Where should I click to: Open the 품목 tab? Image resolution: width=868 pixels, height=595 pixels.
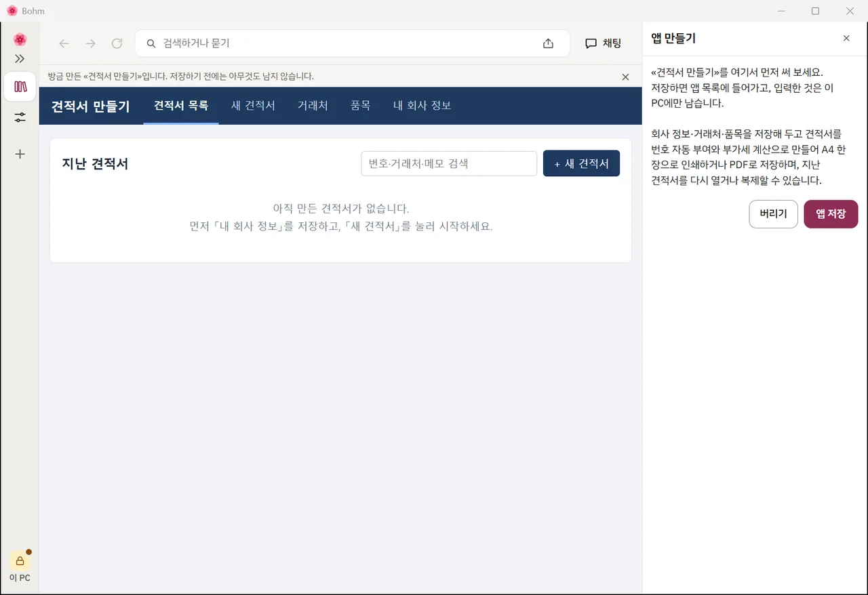tap(361, 106)
